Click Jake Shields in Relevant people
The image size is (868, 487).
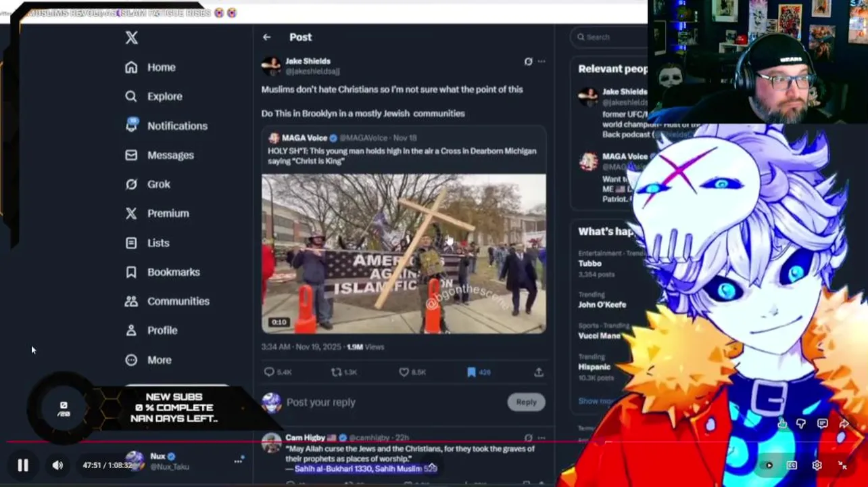(x=625, y=91)
